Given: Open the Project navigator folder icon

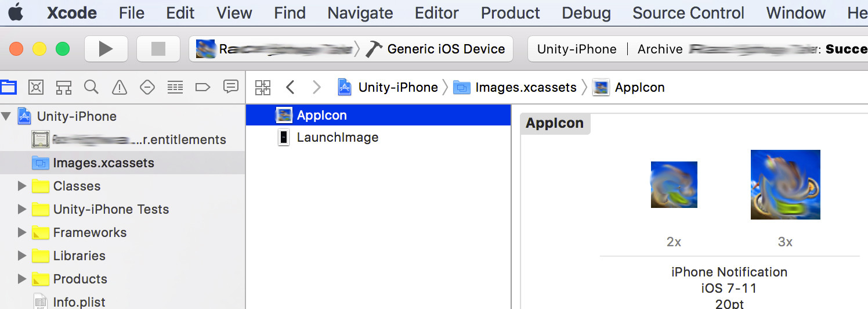Looking at the screenshot, I should tap(8, 87).
